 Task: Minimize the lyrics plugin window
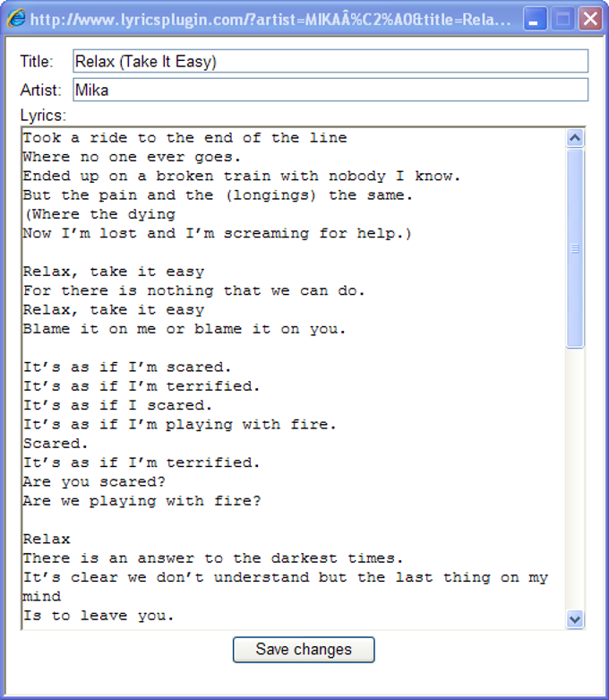536,19
